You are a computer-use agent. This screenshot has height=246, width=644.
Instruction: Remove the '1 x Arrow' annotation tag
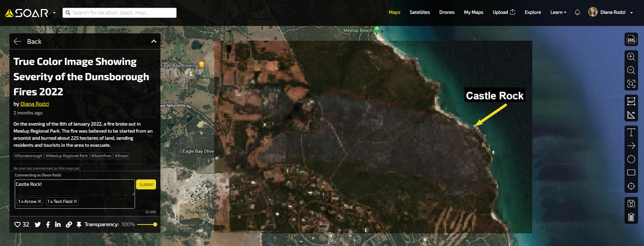39,202
